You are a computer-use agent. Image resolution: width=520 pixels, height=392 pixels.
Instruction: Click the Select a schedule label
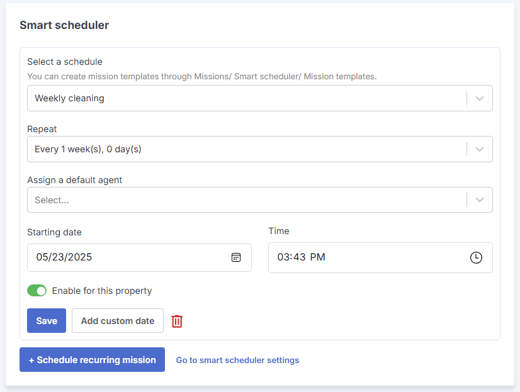pos(65,62)
